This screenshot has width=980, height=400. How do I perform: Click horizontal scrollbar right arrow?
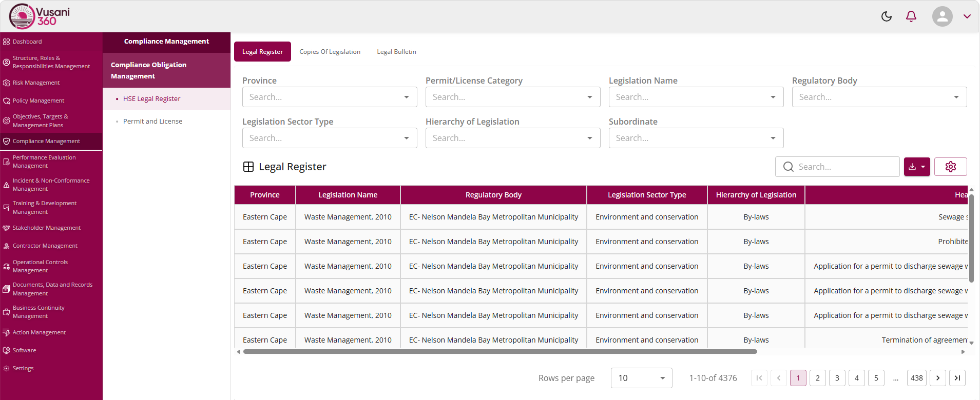coord(963,352)
